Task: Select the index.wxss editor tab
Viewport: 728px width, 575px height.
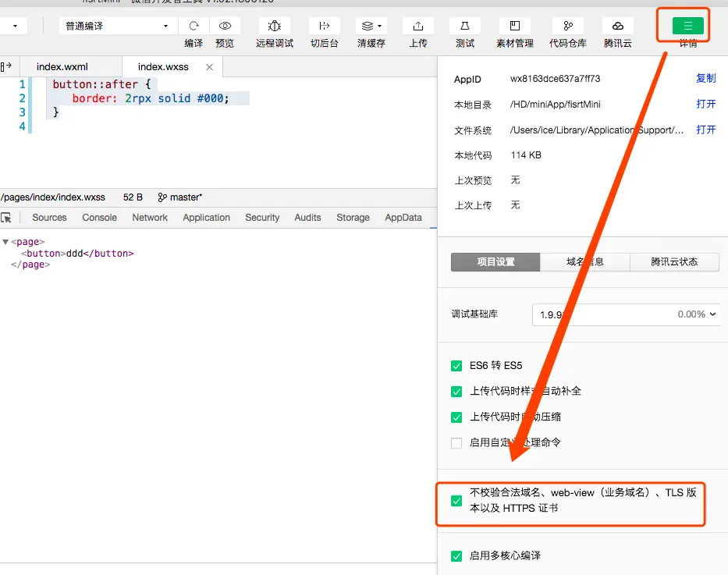Action: click(x=163, y=67)
